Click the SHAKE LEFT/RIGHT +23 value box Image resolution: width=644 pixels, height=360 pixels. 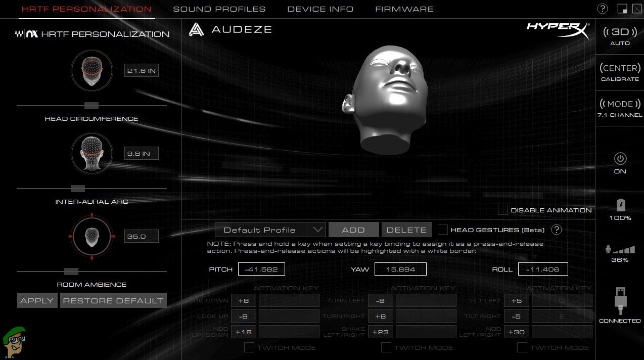(x=380, y=332)
